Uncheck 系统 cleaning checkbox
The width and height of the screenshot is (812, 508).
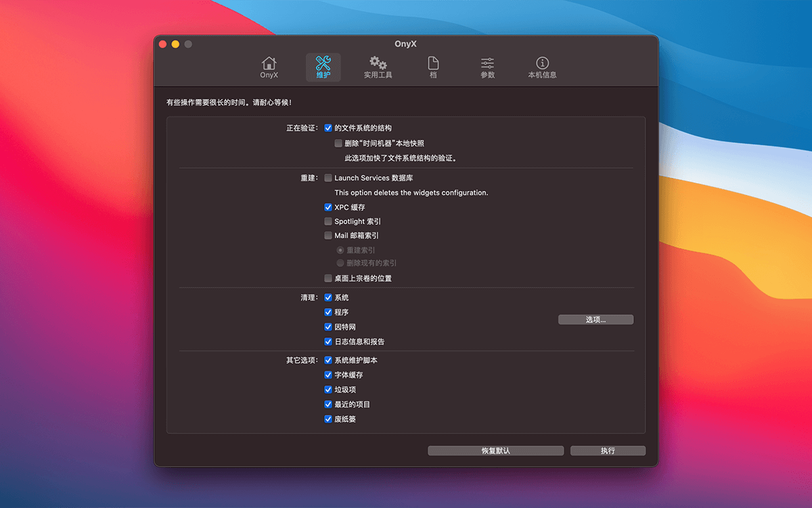click(x=328, y=297)
